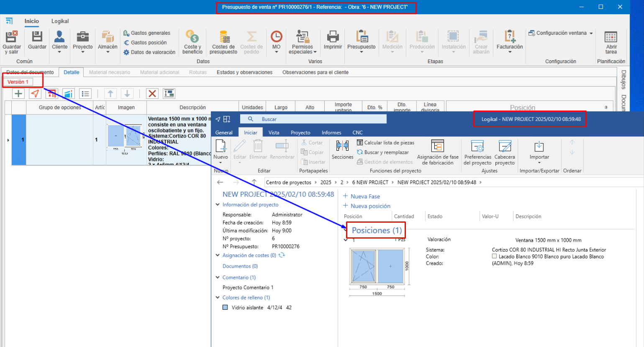Switch to the Inicio ribbon tab

(31, 21)
